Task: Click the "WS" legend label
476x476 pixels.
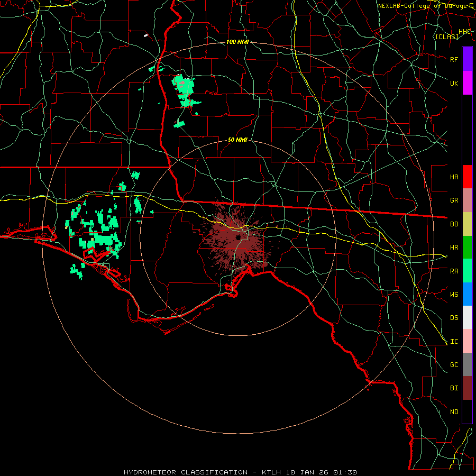Action: pyautogui.click(x=454, y=295)
